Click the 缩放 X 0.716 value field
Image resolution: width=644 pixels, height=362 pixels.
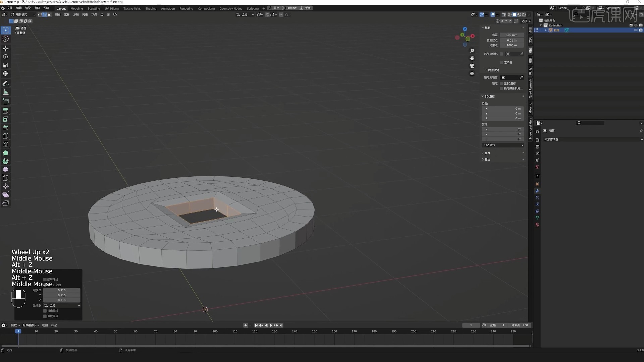62,290
